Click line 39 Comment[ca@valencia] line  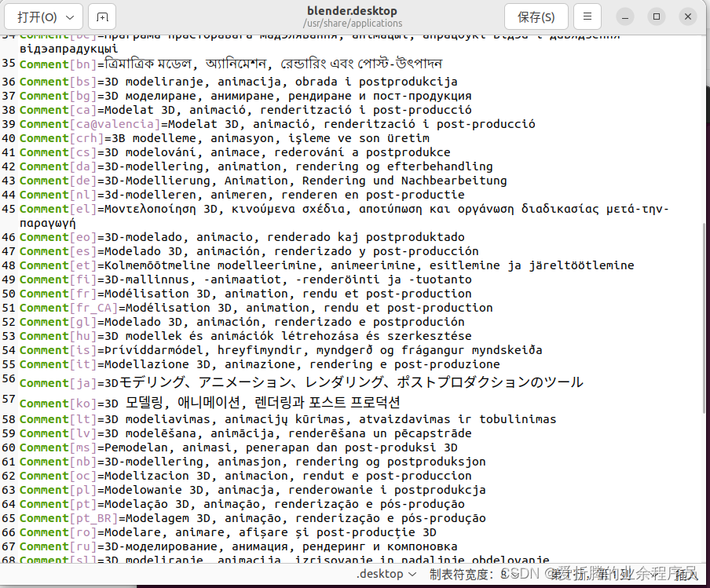pos(277,124)
